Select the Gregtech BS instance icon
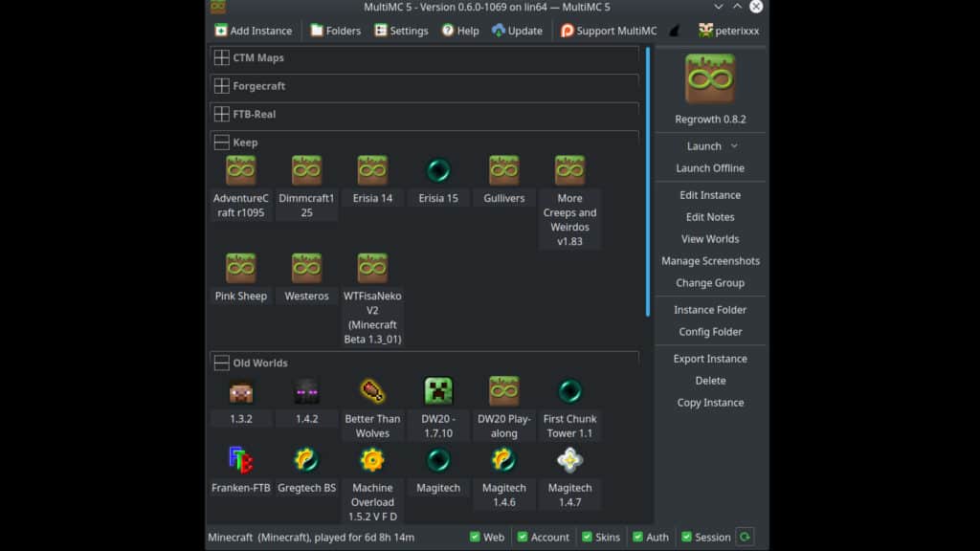 306,460
